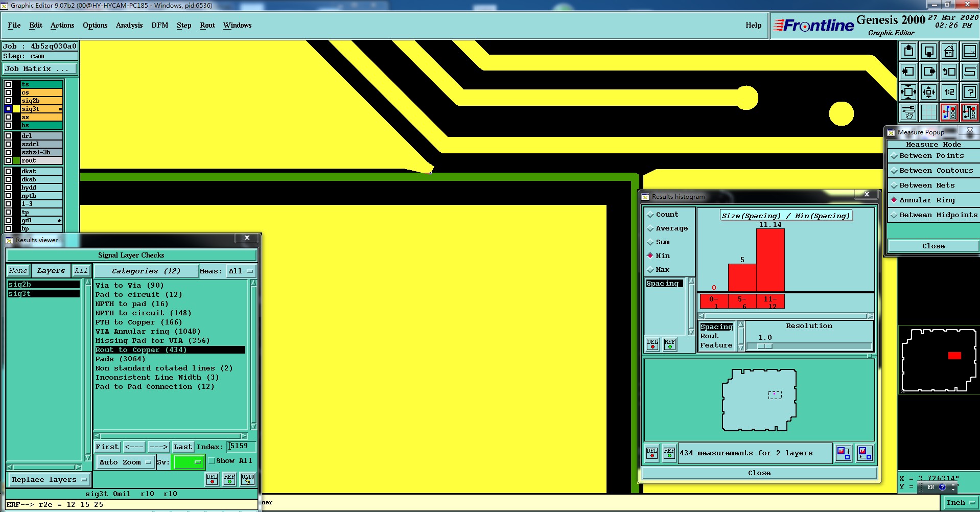Open the tools and palette settings icon
Image resolution: width=980 pixels, height=512 pixels.
point(908,112)
